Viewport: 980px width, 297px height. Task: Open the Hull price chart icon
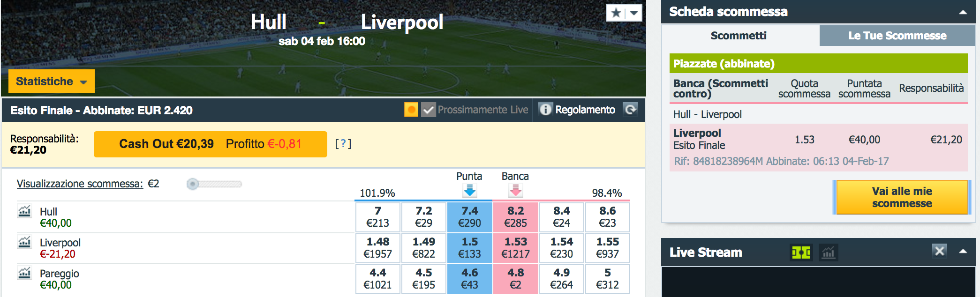coord(24,211)
